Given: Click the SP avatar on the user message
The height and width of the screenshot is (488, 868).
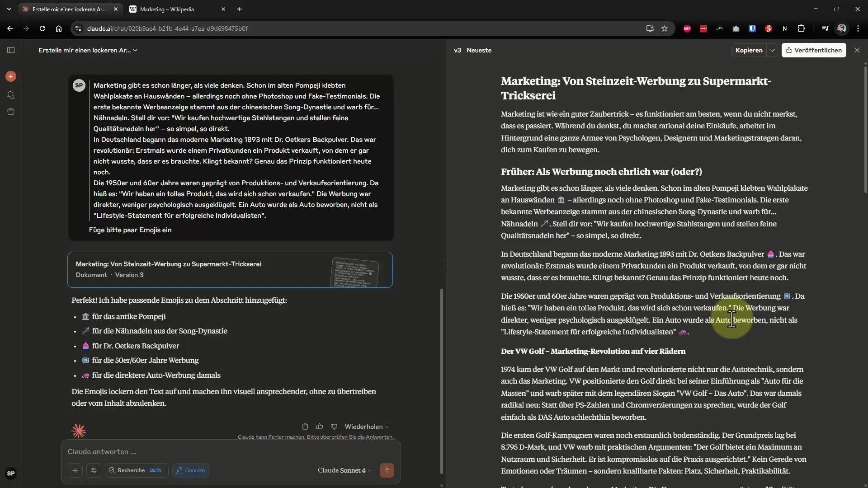Looking at the screenshot, I should point(79,85).
